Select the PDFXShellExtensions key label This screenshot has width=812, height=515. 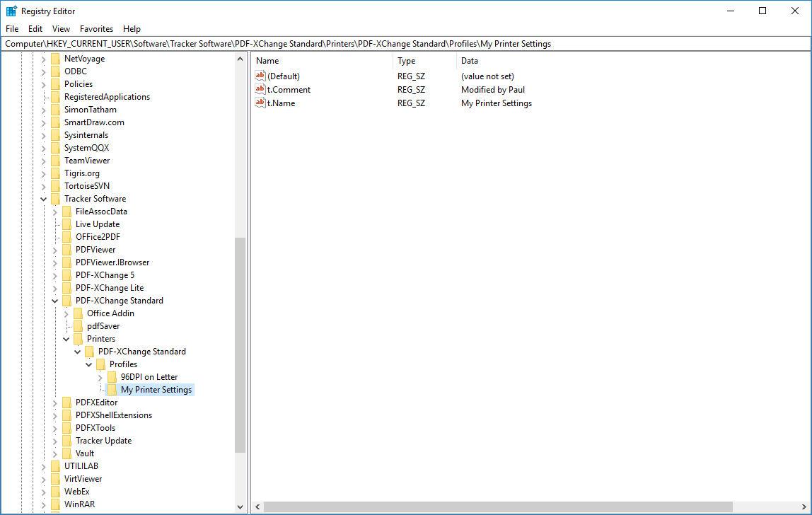point(114,415)
